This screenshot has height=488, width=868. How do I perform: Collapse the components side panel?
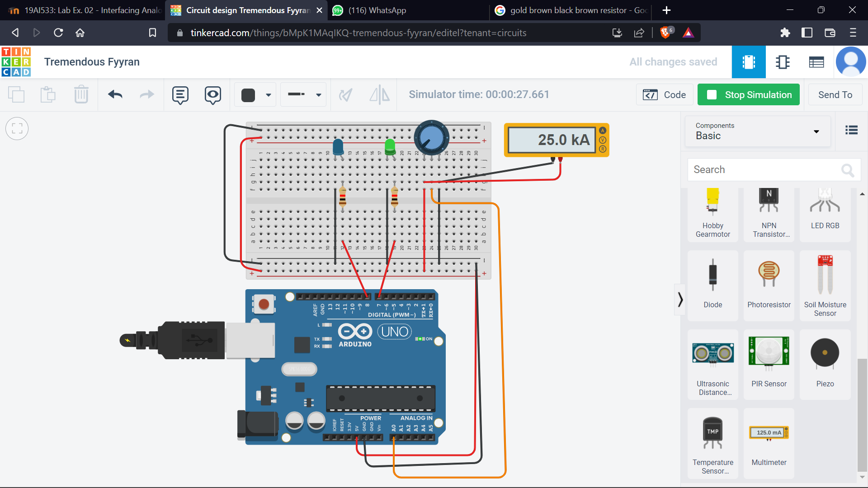(x=680, y=300)
